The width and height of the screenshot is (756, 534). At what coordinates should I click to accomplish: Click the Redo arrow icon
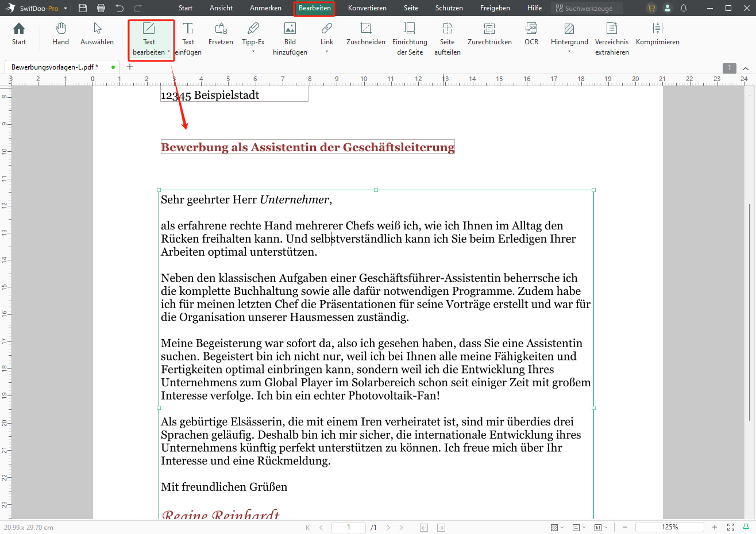pos(138,8)
